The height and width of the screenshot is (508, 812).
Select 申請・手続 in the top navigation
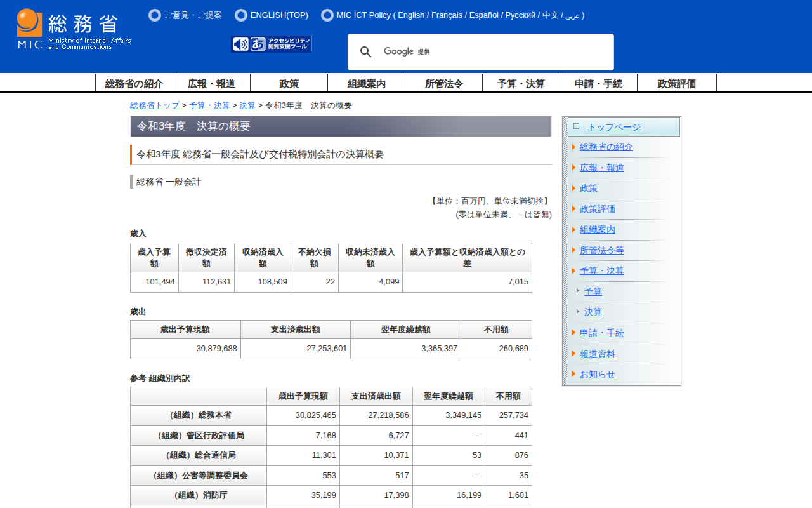coord(598,83)
